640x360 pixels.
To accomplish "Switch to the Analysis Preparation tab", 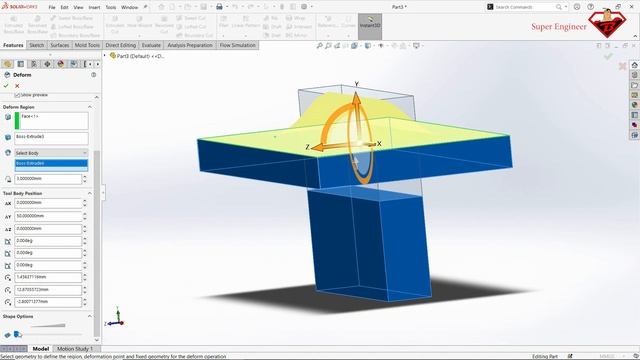I will tap(190, 45).
